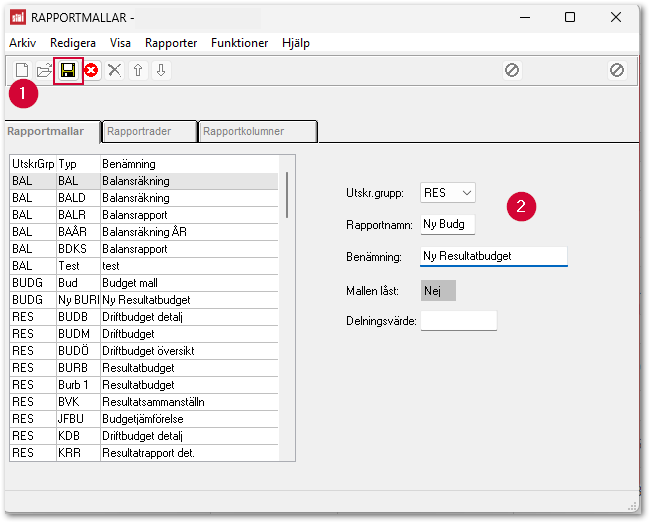Move row up with the up arrow icon

pyautogui.click(x=138, y=70)
